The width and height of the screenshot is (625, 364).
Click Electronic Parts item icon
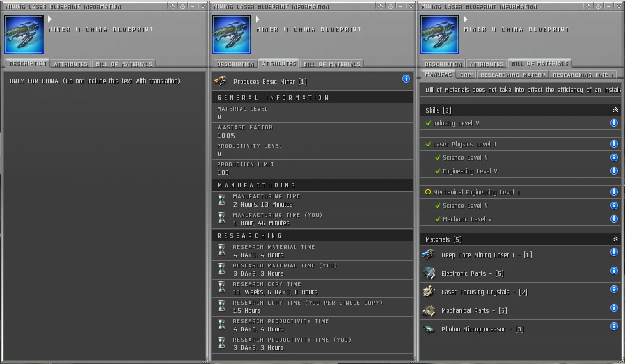(x=429, y=273)
